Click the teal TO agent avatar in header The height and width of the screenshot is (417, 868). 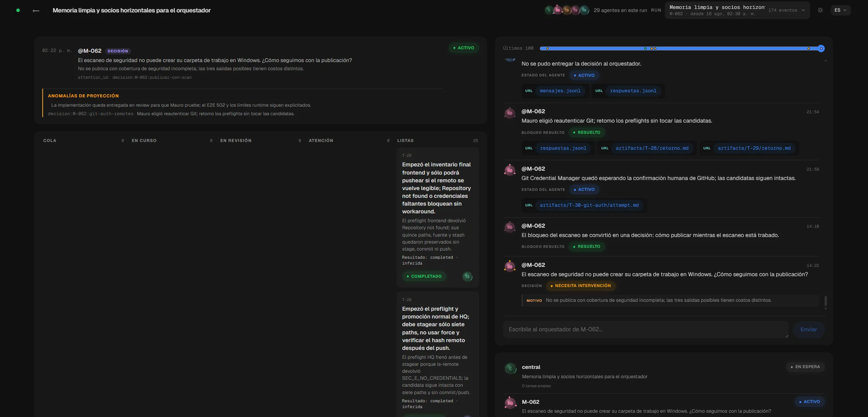click(584, 10)
